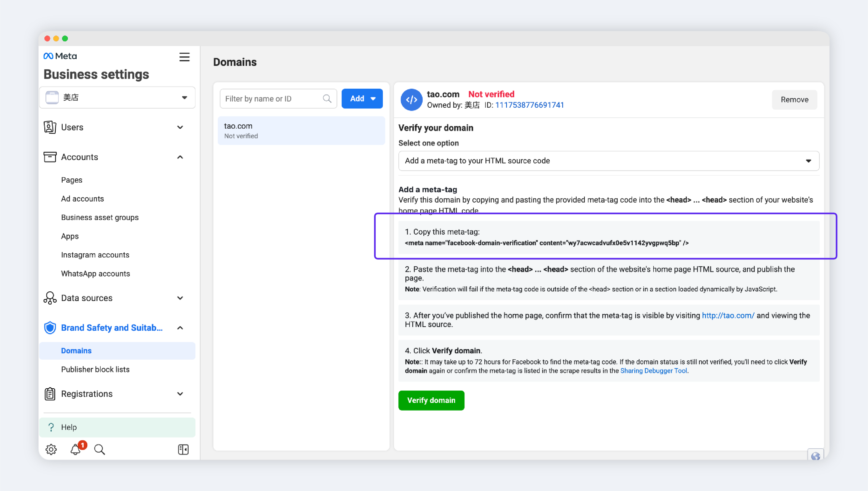Click the domain code icon for tao.com

[x=411, y=99]
